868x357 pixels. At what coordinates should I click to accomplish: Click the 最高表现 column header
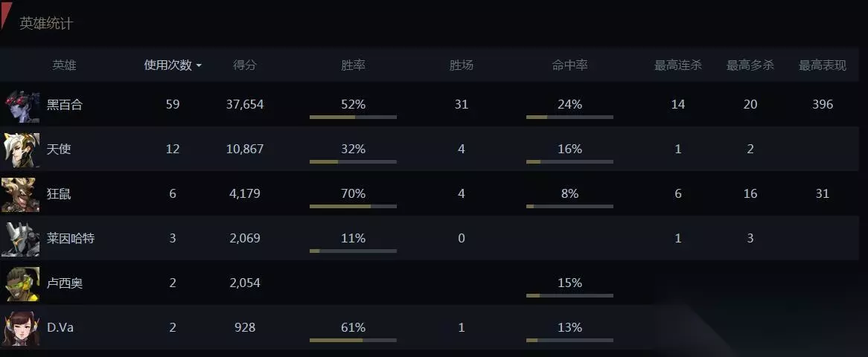[x=822, y=65]
